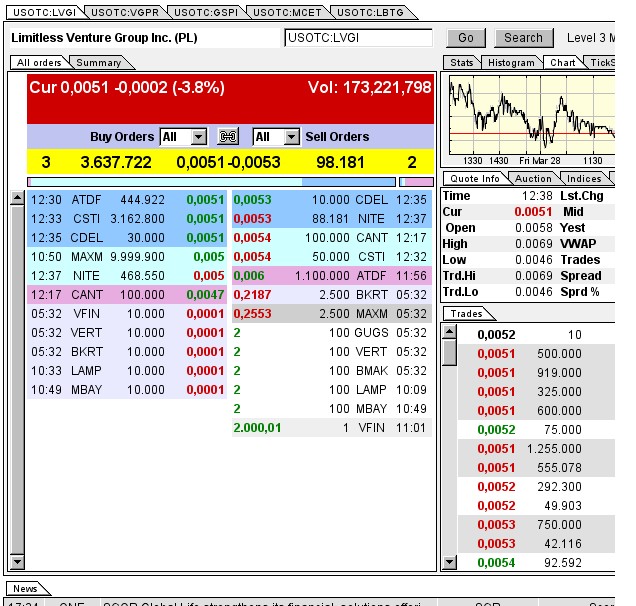Select MAXM buy order 9.999.900
Image resolution: width=636 pixels, height=606 pixels.
click(127, 257)
